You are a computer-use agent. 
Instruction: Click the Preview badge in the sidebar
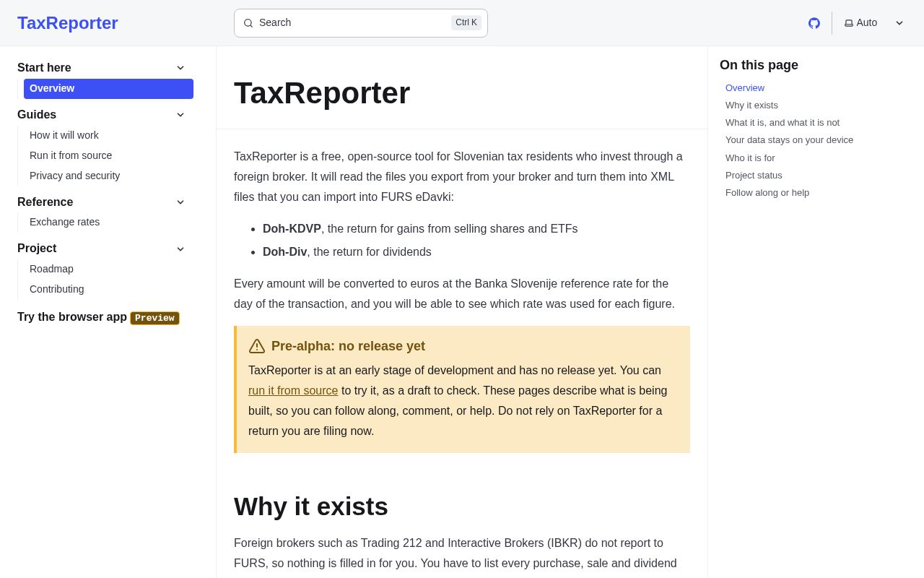point(154,318)
